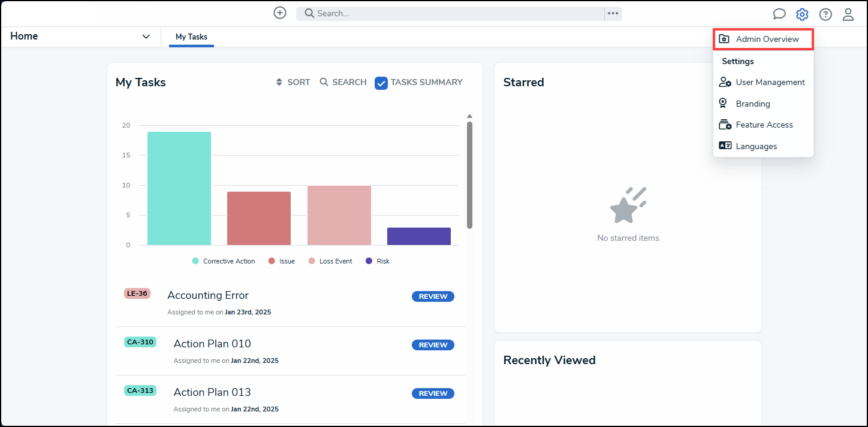Toggle the Tasks Summary checkbox
This screenshot has height=427, width=868.
tap(381, 83)
